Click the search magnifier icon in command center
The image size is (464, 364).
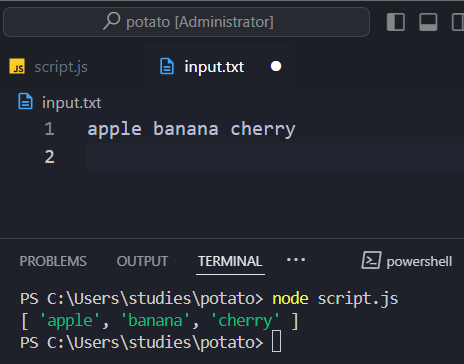[x=111, y=21]
